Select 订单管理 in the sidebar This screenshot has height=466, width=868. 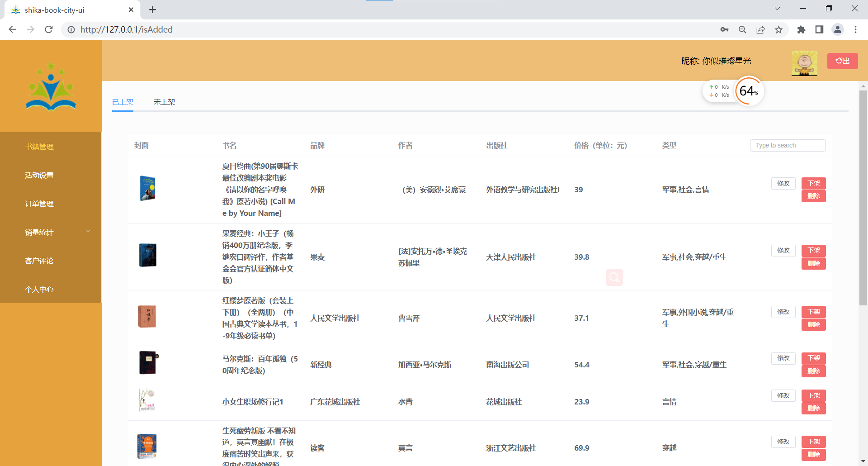point(39,204)
